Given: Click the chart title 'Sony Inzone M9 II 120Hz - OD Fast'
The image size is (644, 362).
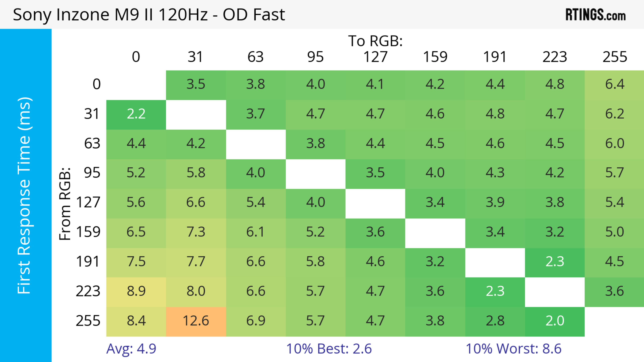Looking at the screenshot, I should pyautogui.click(x=149, y=15).
